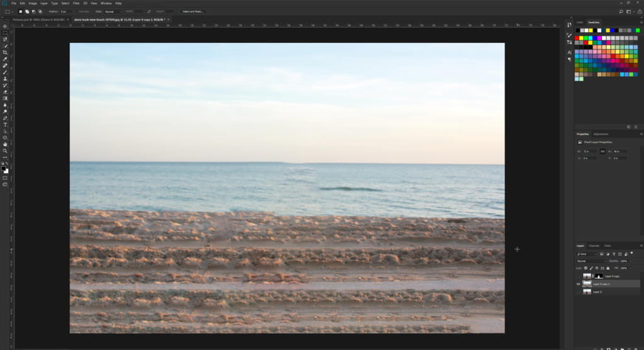Screen dimensions: 644x350
Task: Hide Layer 0 copy 2 visibility eye
Action: pos(579,284)
